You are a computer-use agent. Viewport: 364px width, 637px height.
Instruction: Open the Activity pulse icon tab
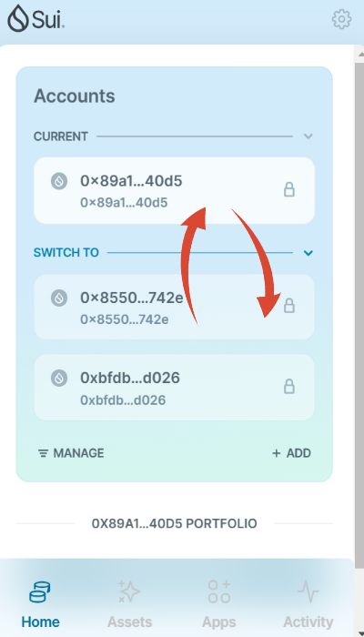308,604
